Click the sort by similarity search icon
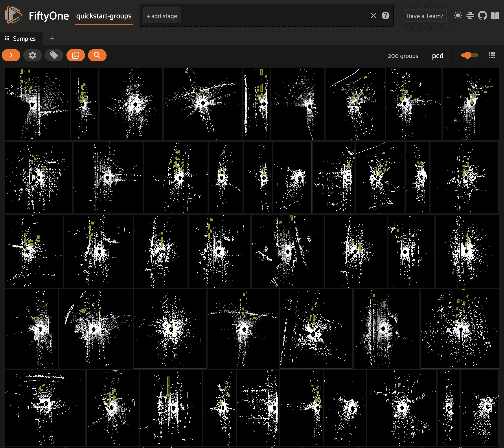 [x=97, y=55]
